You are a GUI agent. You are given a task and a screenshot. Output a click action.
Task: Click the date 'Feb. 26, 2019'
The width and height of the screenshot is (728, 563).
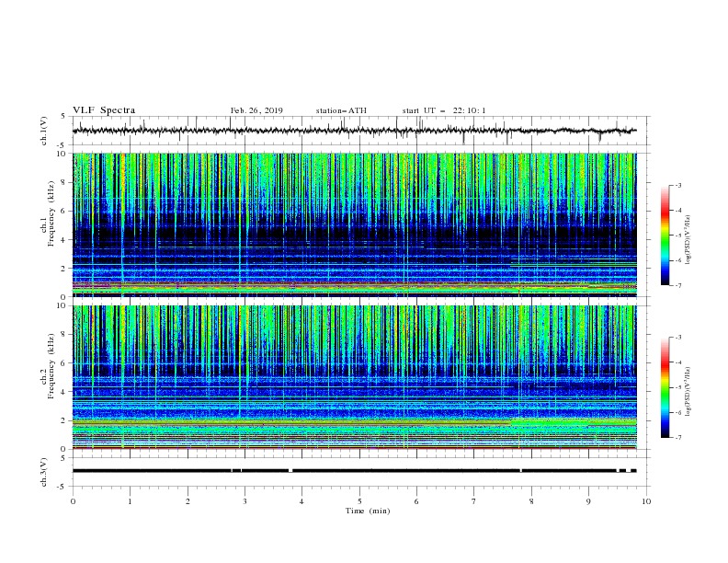point(256,110)
